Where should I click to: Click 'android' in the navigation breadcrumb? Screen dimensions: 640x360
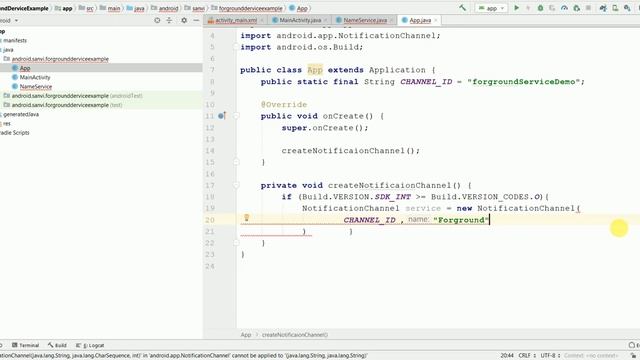(169, 8)
